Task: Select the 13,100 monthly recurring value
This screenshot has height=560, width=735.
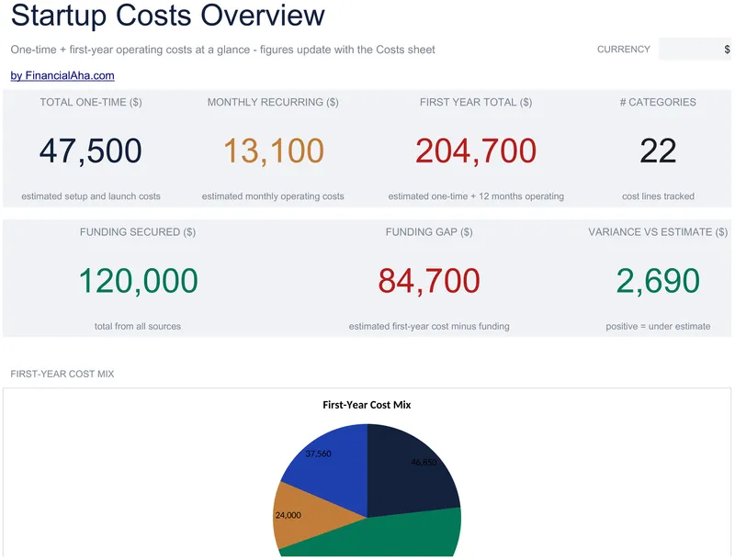Action: pos(273,151)
